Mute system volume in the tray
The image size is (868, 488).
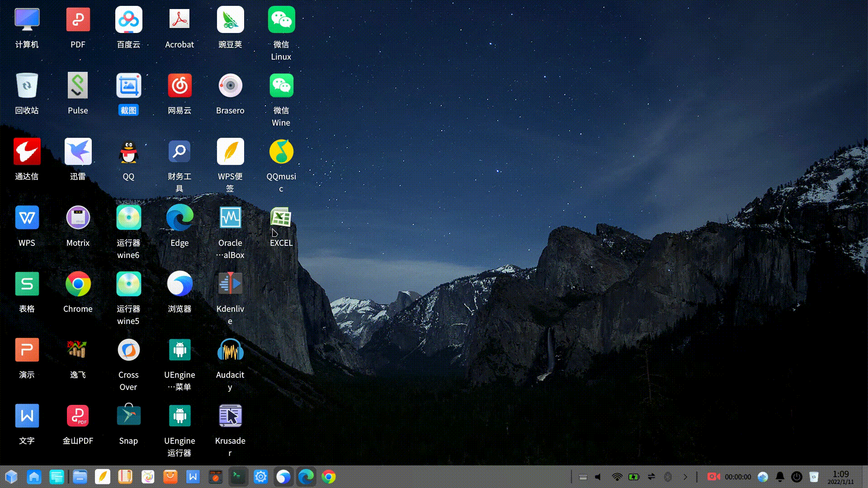click(598, 477)
